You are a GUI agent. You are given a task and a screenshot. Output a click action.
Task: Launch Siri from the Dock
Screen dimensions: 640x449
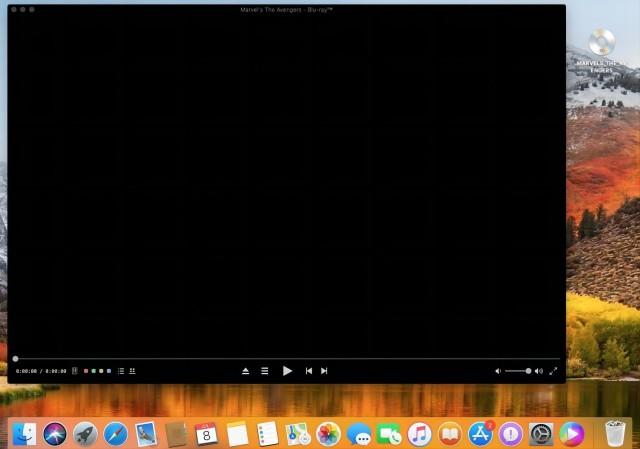[x=55, y=434]
